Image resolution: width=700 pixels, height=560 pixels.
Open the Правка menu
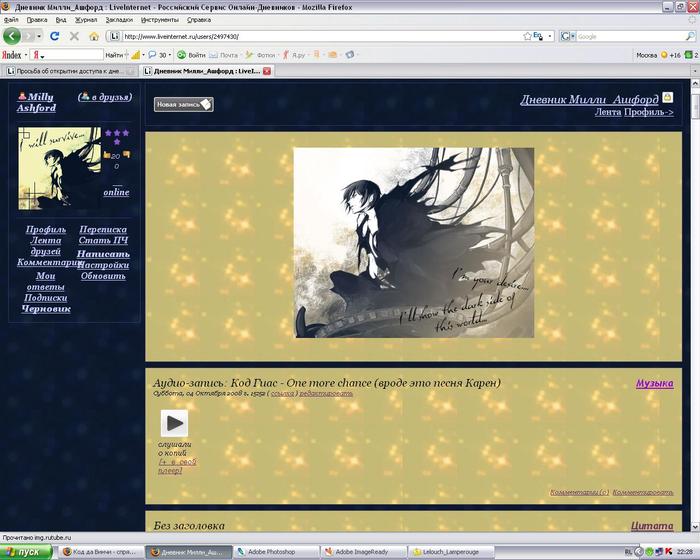pos(37,20)
